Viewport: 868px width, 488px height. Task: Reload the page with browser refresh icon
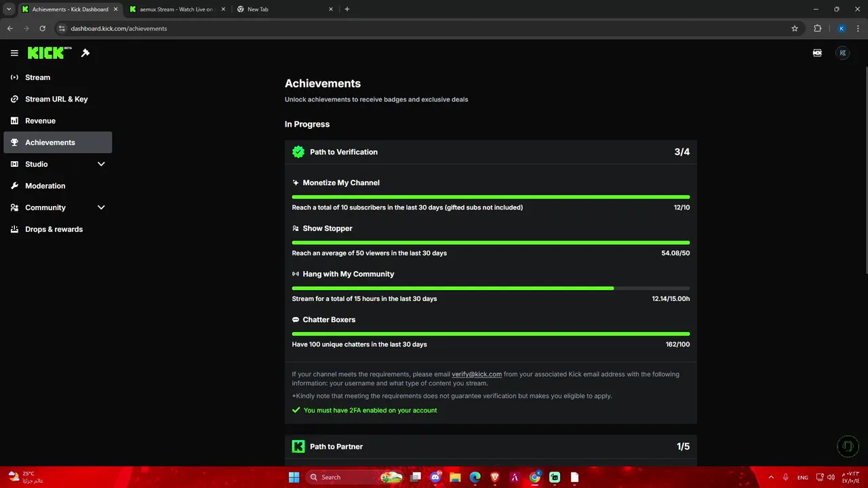pos(43,28)
